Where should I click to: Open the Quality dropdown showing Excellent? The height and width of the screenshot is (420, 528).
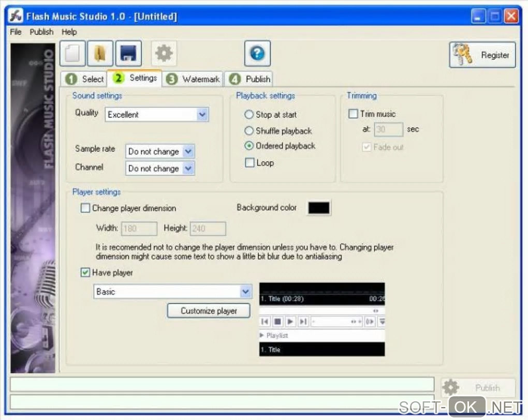pos(156,114)
